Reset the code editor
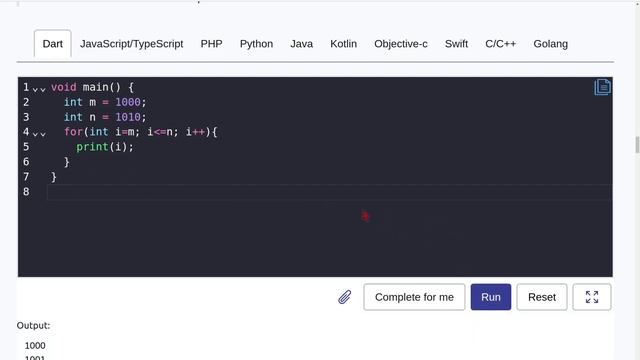The width and height of the screenshot is (640, 360). pos(542,297)
